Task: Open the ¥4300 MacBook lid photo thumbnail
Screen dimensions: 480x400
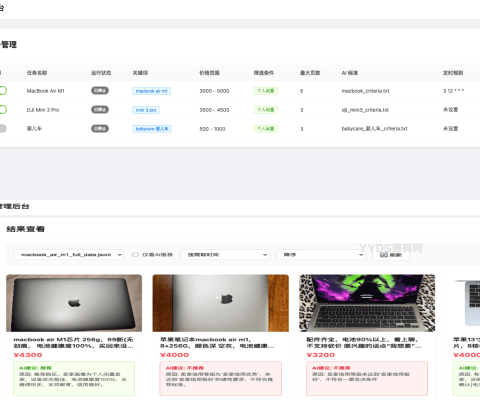Action: pyautogui.click(x=74, y=303)
